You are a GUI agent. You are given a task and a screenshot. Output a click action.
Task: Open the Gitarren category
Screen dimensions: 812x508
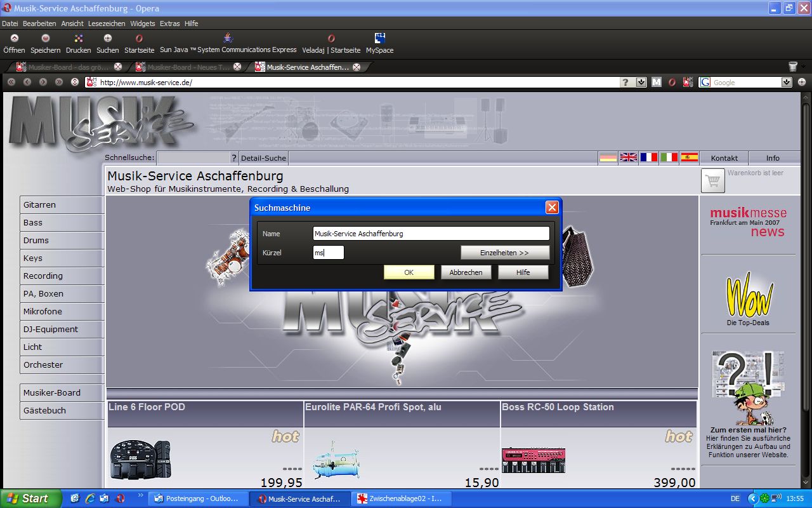coord(62,205)
